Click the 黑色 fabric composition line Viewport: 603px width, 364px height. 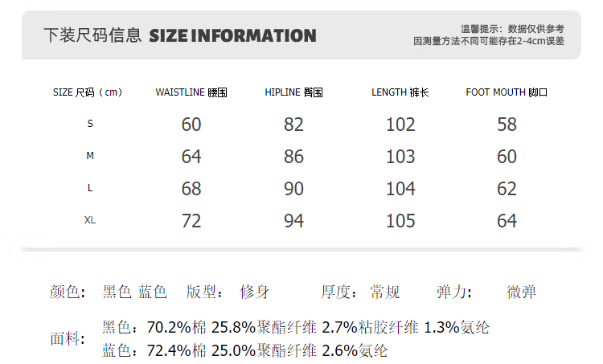pyautogui.click(x=296, y=328)
